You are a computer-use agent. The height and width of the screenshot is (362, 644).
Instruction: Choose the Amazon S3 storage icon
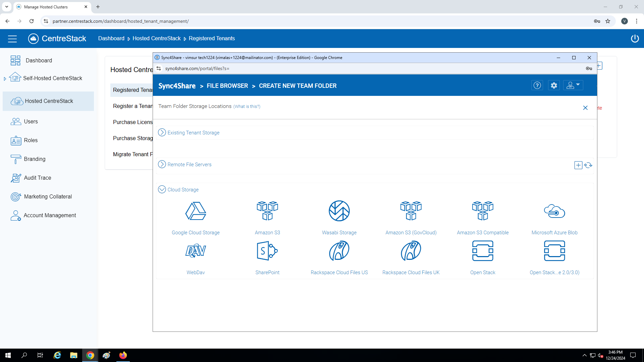[x=267, y=211]
